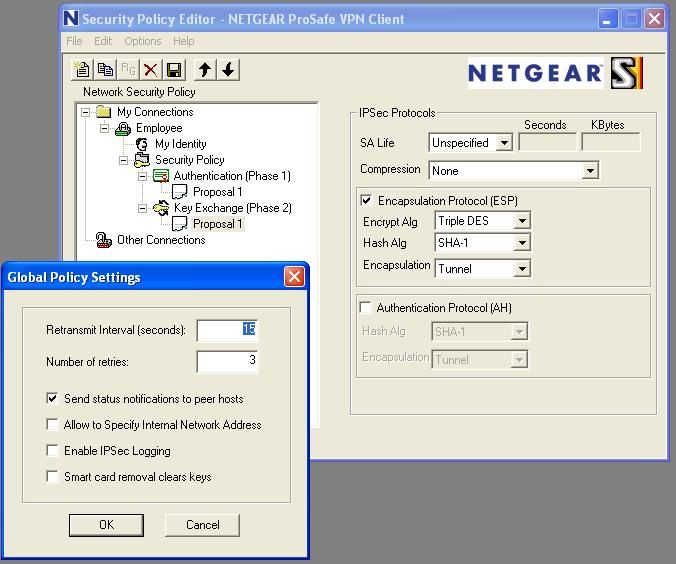Image resolution: width=676 pixels, height=564 pixels.
Task: Click the Key Exchange (Phase 2) keys icon
Action: coord(161,208)
